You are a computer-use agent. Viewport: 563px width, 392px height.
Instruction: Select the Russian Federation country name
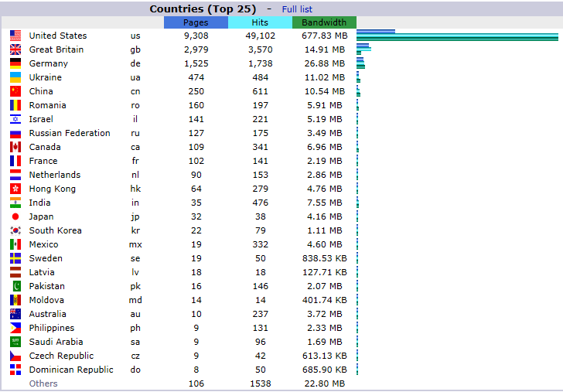[70, 133]
